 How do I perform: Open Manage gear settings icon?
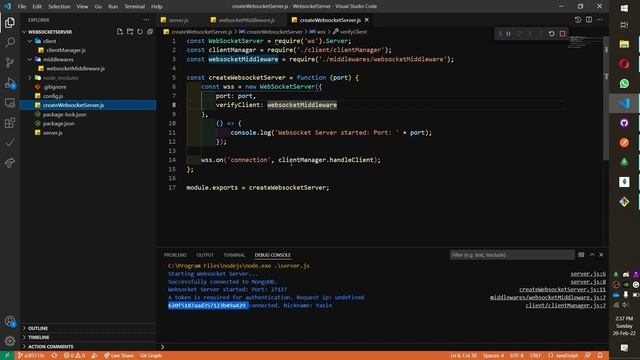click(10, 341)
